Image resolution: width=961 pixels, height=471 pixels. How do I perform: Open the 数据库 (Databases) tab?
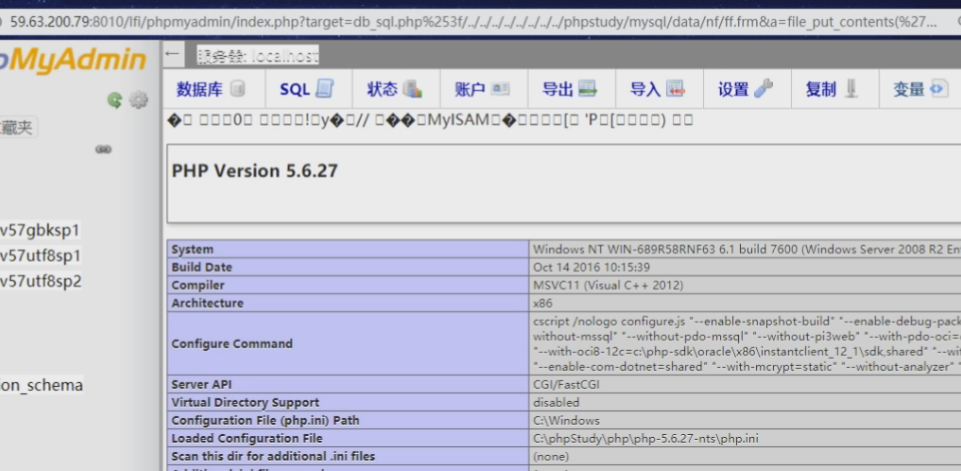coord(213,89)
